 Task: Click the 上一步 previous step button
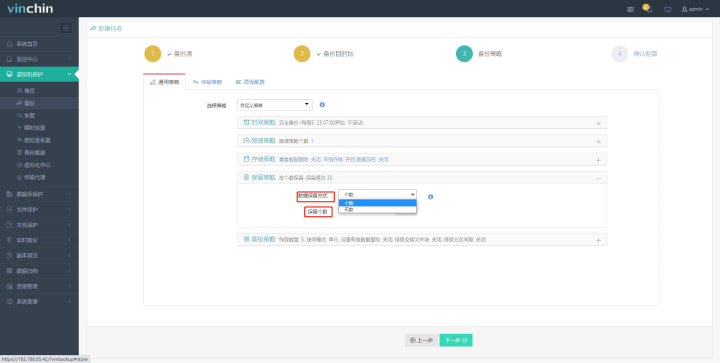(421, 340)
